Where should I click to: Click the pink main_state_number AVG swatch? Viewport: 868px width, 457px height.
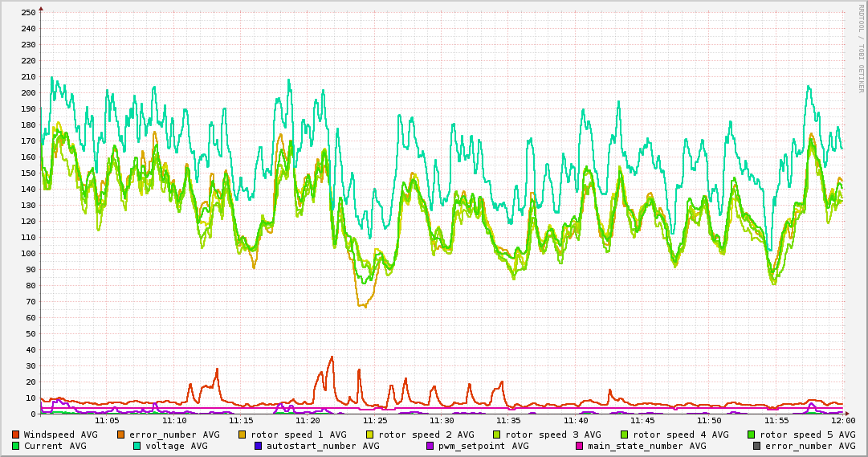(579, 446)
